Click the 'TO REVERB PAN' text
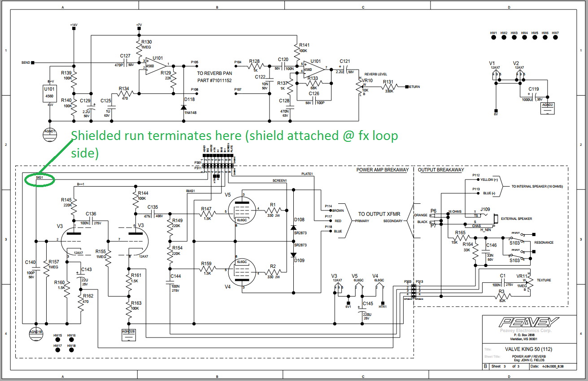The height and width of the screenshot is (381, 588). pos(214,73)
